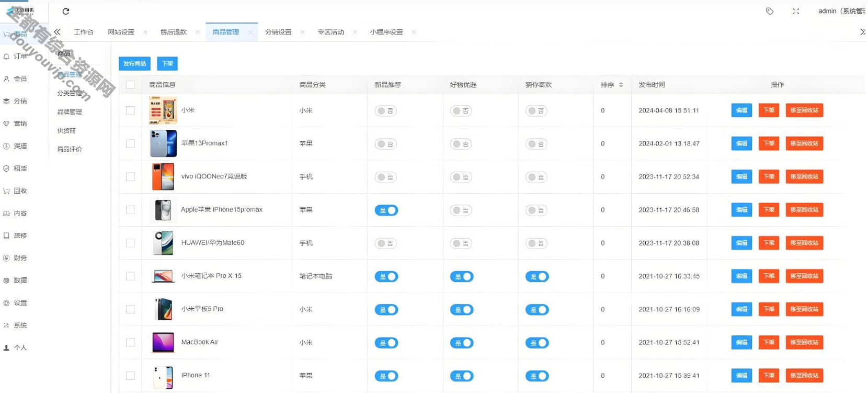The image size is (868, 393).
Task: Disable 猜你喜欢 for 小米笔记本 Pro X 15
Action: [537, 277]
